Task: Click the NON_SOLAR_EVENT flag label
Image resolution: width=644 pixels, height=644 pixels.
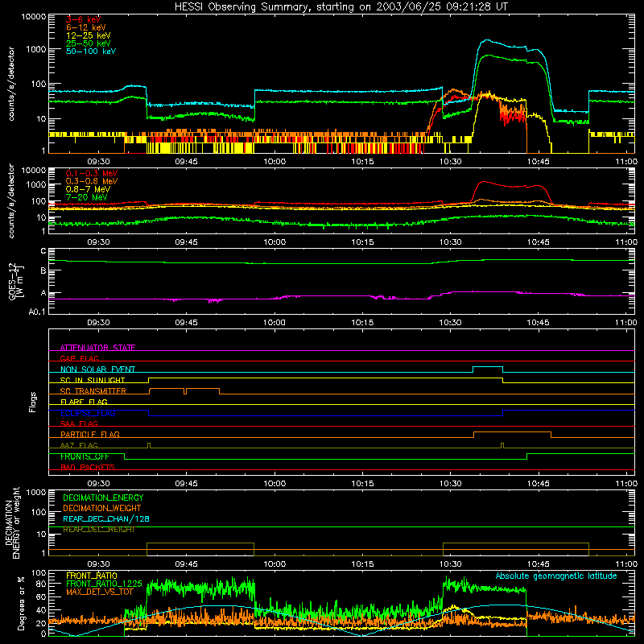Action: 97,369
